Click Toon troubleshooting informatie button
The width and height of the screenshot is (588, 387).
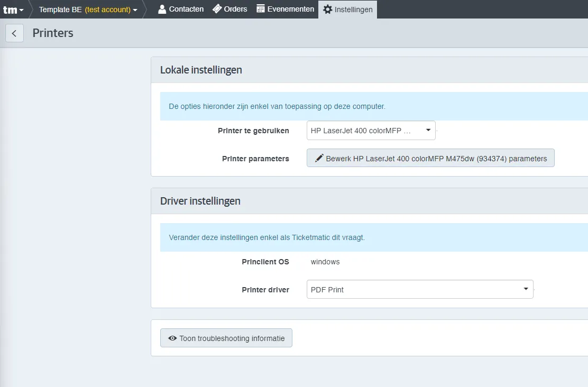[x=226, y=338]
